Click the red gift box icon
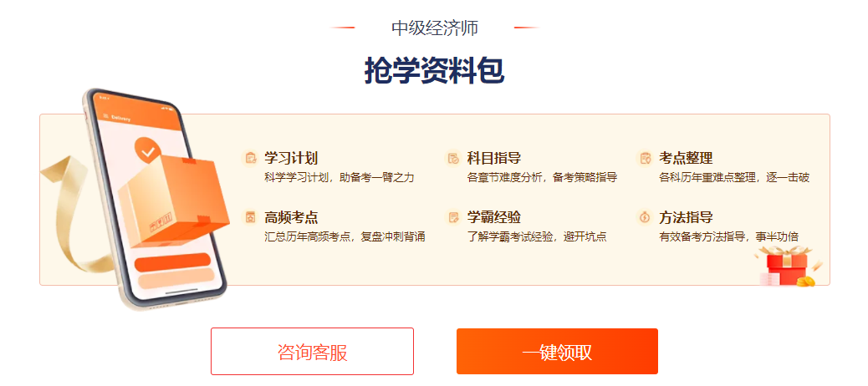 (x=787, y=268)
